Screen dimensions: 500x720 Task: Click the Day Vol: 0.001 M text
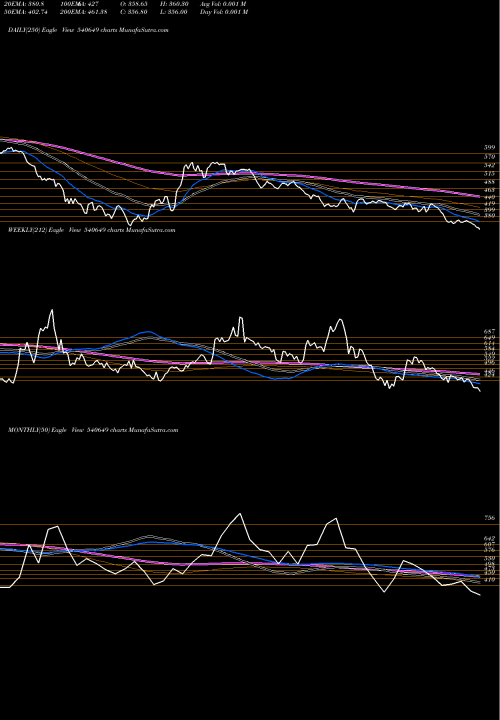tap(224, 12)
